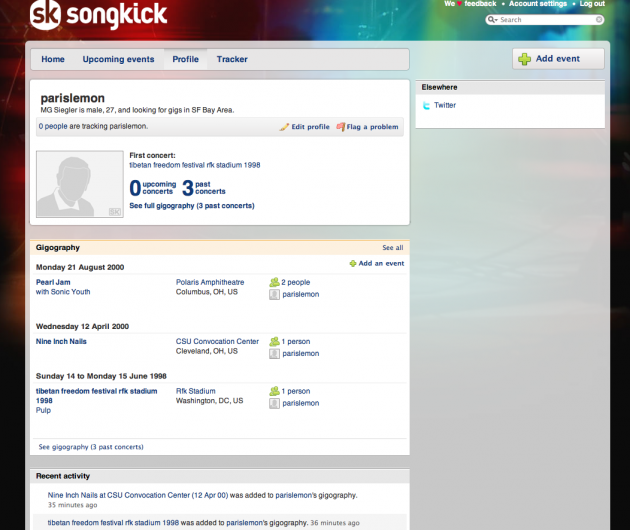Click Add an event link in Gigography
This screenshot has width=630, height=530.
[x=381, y=264]
